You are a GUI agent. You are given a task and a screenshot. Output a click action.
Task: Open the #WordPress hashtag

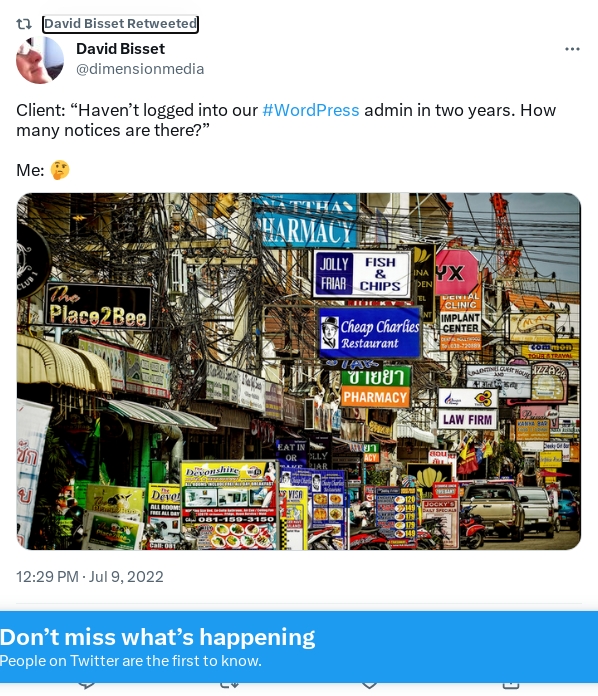[x=310, y=110]
